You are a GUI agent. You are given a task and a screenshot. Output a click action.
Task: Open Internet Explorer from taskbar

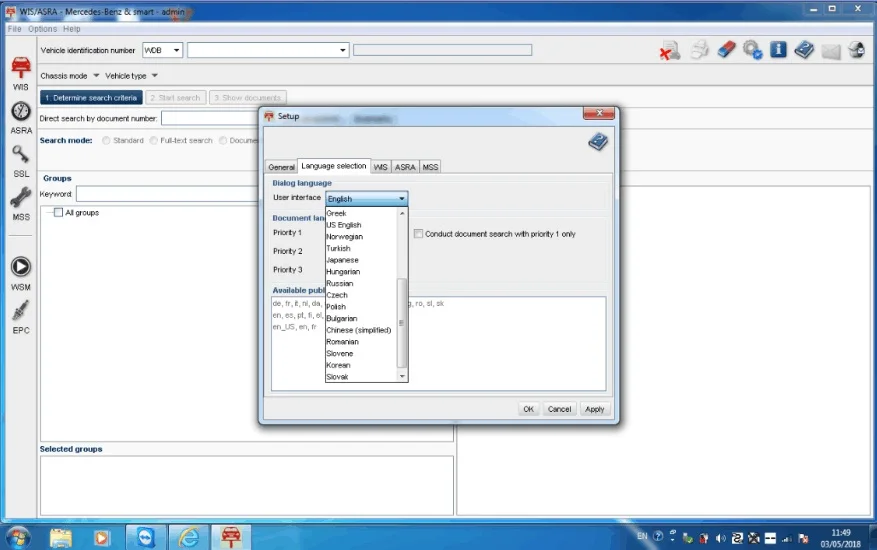[x=188, y=538]
